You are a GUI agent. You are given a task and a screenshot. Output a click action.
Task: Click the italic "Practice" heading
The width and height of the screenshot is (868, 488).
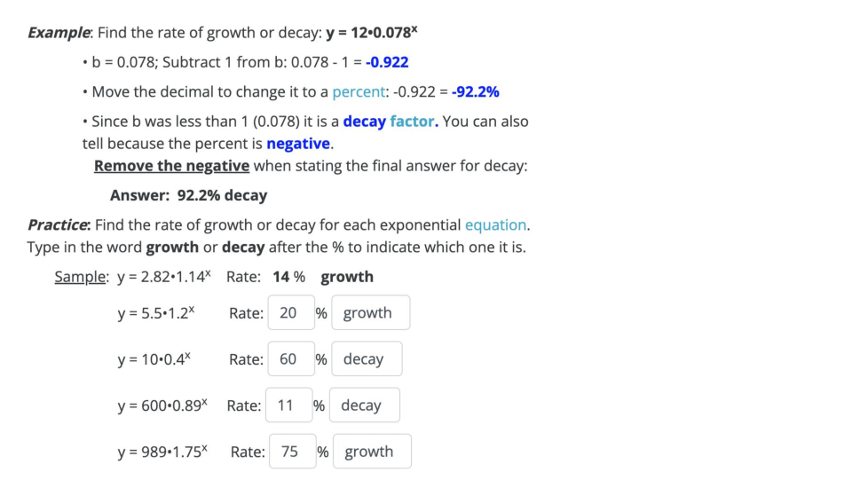click(x=59, y=224)
